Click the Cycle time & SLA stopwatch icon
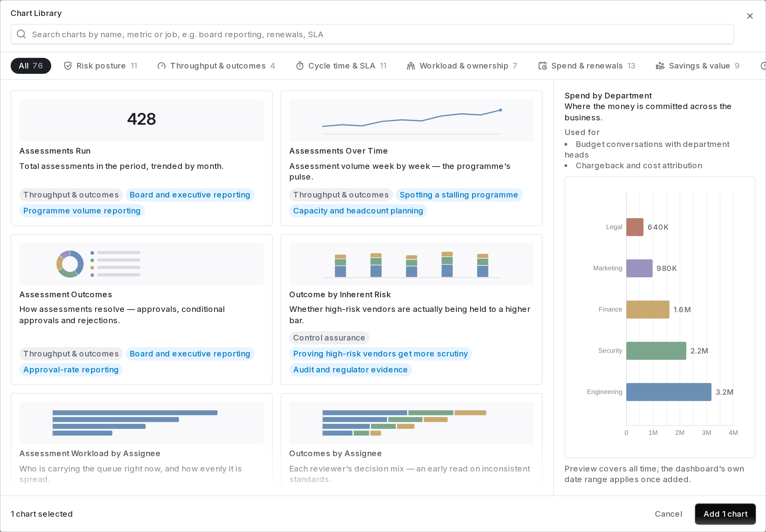Image resolution: width=766 pixels, height=532 pixels. tap(300, 66)
